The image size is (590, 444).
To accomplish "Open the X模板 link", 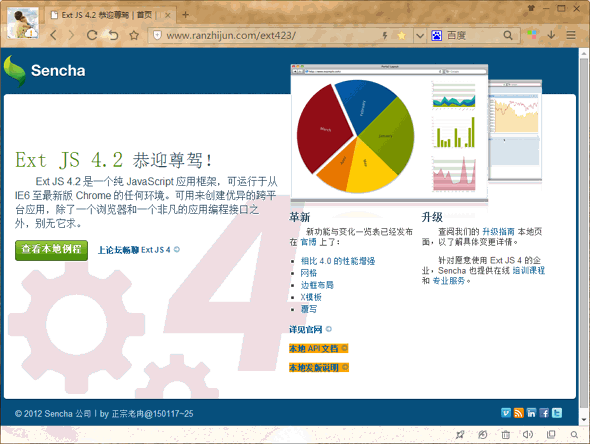I will [311, 297].
